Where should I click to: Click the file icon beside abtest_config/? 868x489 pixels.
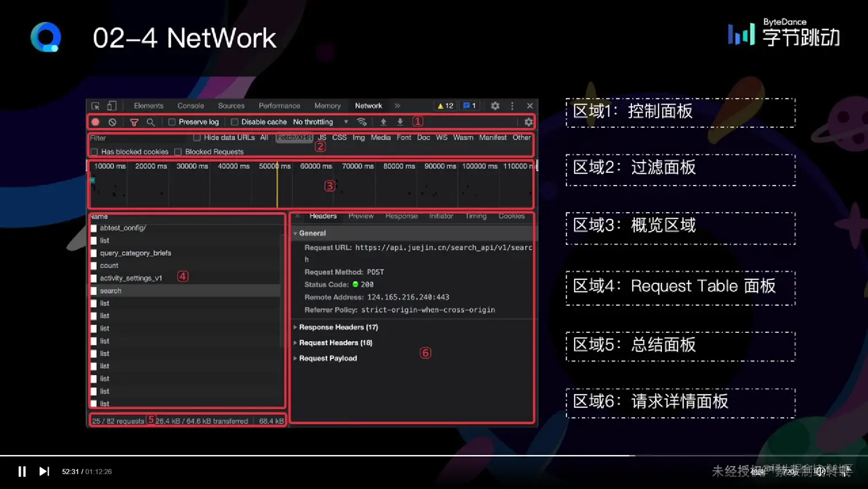point(94,228)
